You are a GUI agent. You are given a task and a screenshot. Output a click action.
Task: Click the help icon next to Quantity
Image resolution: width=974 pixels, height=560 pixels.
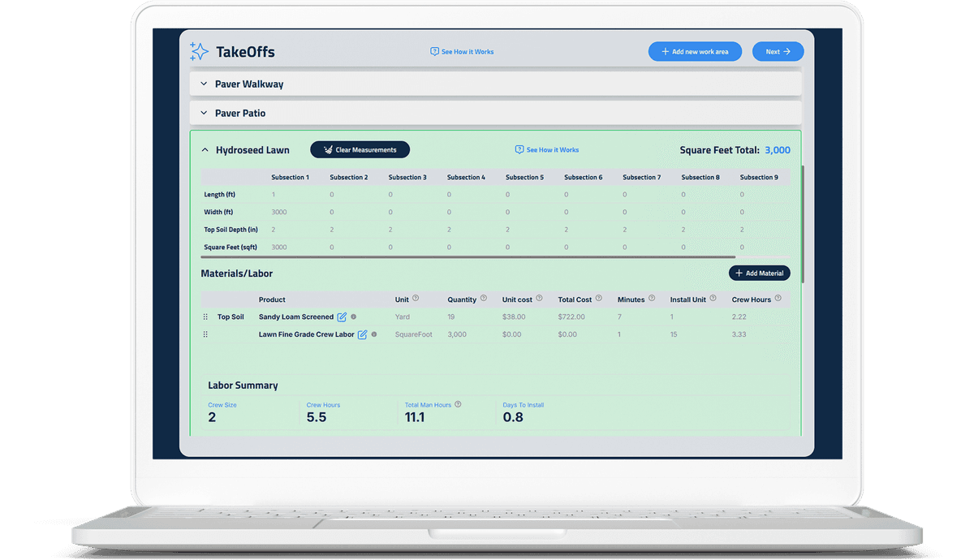click(x=483, y=299)
